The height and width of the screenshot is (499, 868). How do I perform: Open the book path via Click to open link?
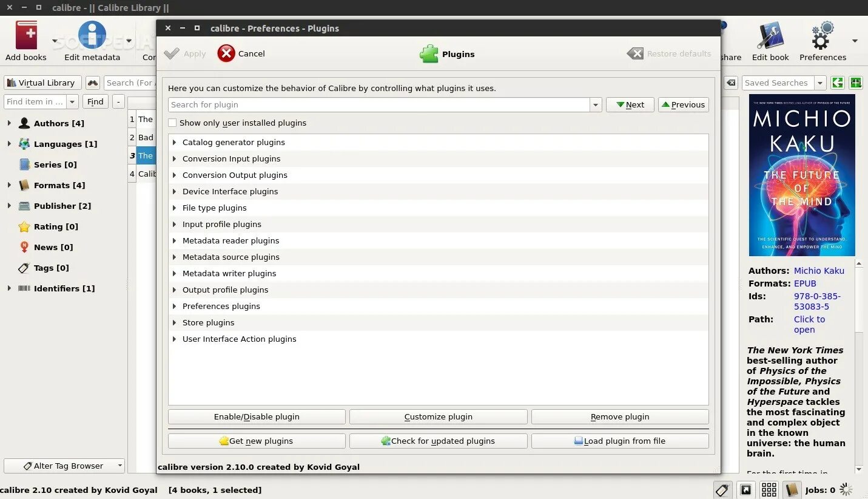809,324
